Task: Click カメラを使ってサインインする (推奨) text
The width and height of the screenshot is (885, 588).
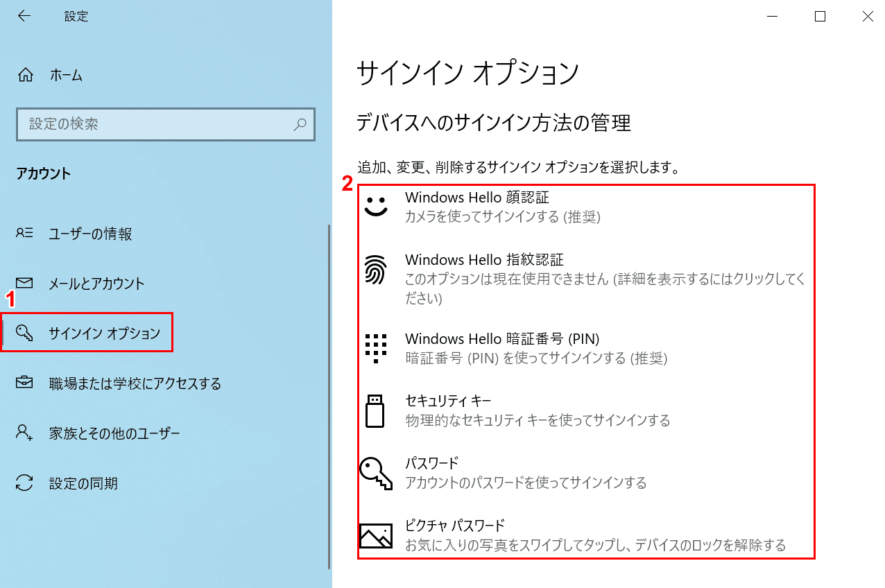Action: (503, 216)
